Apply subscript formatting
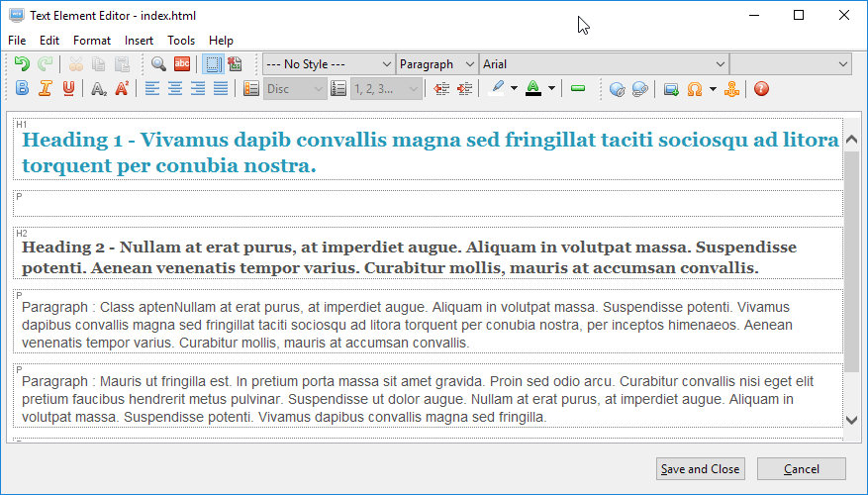 point(99,88)
